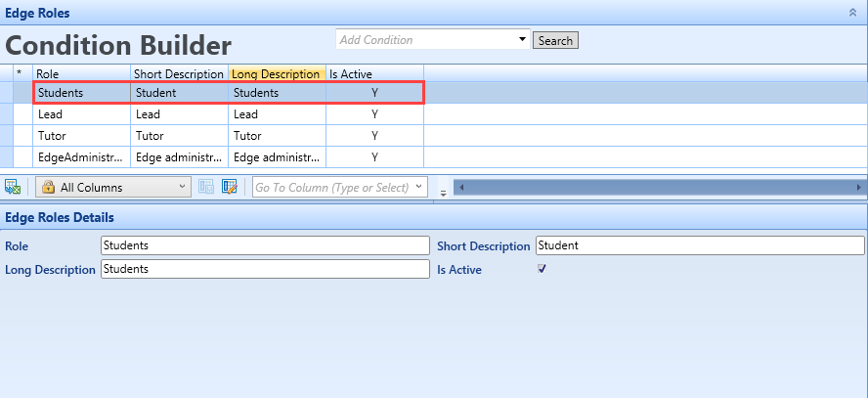
Task: Select the Tutor row in the grid
Action: [x=81, y=136]
